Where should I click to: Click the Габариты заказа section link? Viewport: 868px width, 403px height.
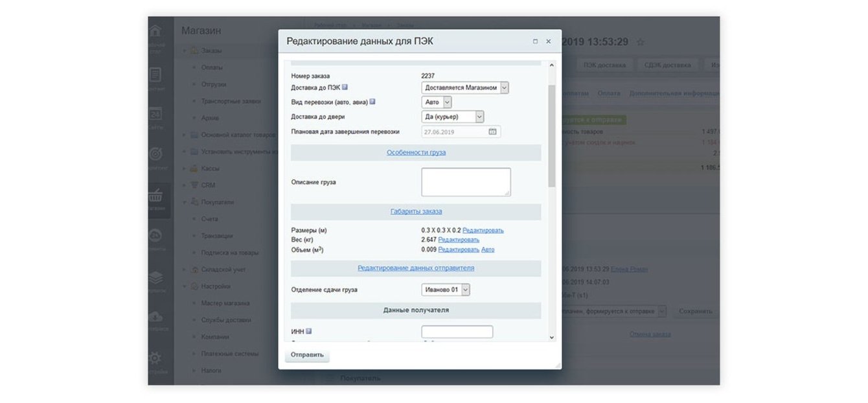point(416,211)
